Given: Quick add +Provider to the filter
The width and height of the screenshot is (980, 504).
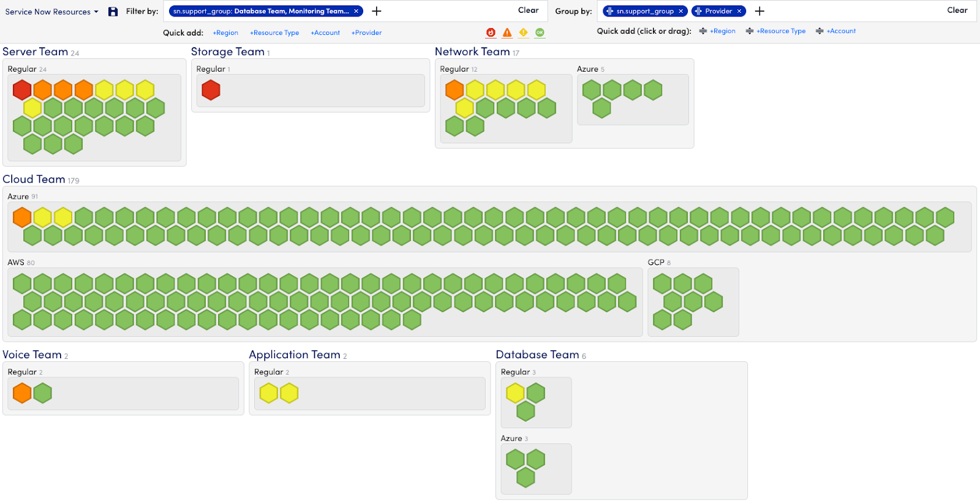Looking at the screenshot, I should (x=366, y=33).
